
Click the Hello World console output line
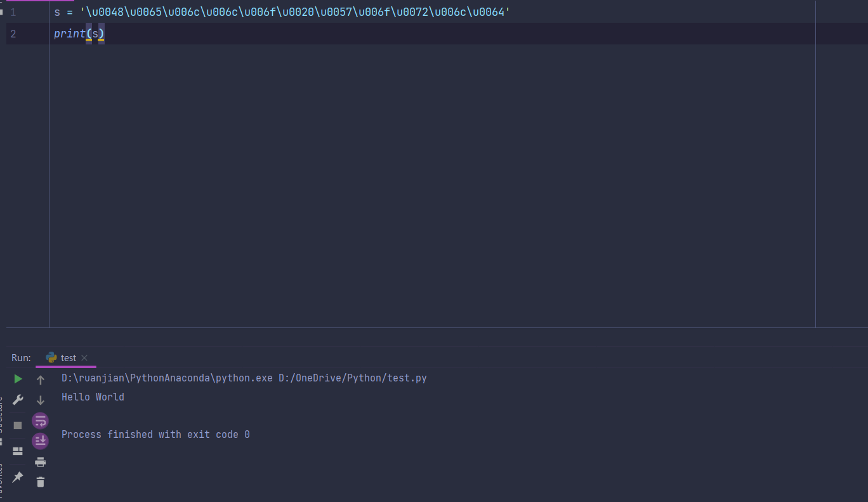coord(93,397)
